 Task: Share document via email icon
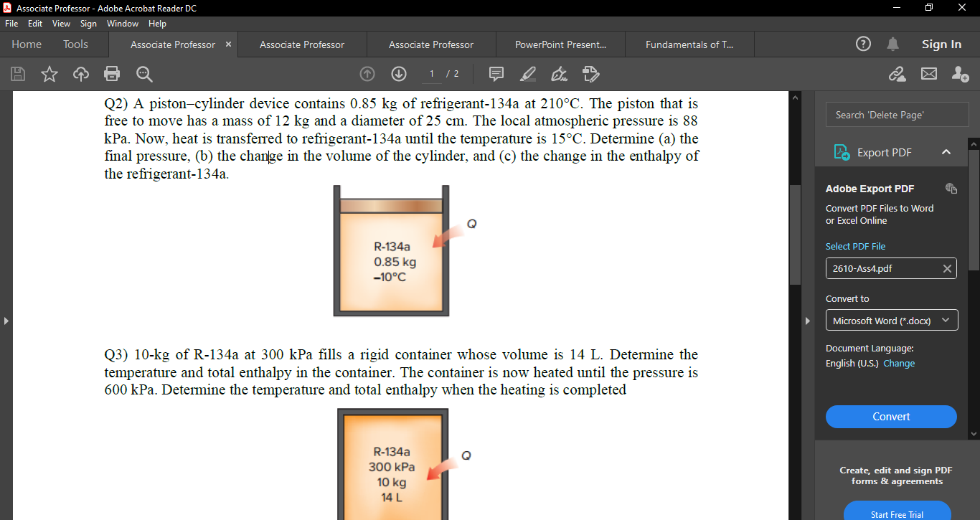[929, 74]
